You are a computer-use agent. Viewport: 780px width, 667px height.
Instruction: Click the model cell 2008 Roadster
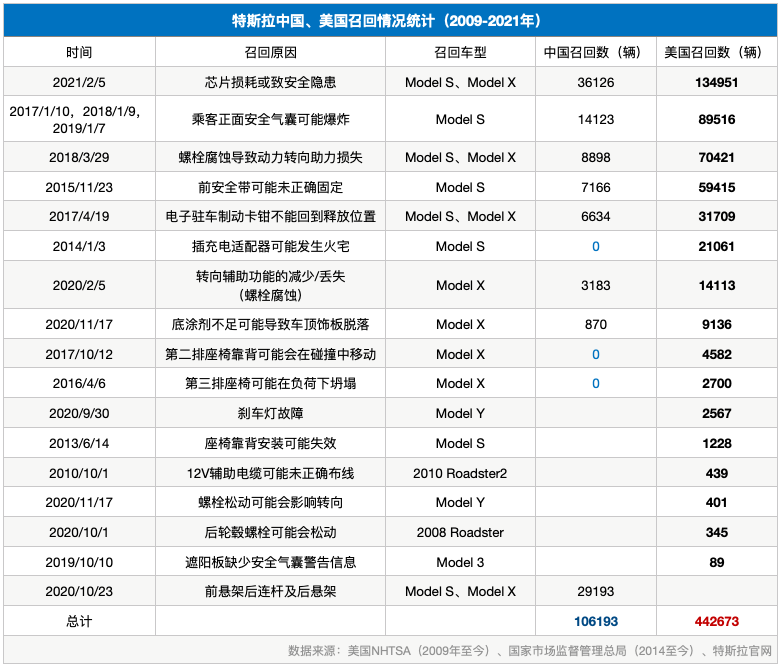[x=460, y=532]
